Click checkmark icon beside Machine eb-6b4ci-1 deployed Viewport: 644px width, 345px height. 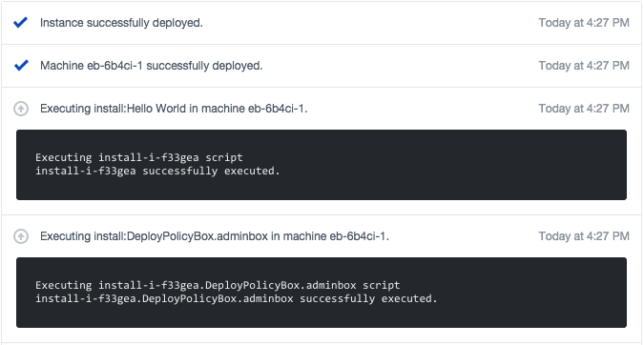pos(21,65)
